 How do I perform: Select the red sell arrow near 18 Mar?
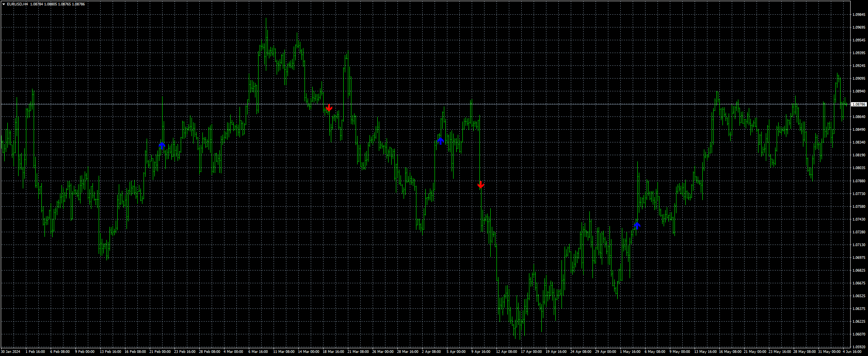tap(329, 108)
